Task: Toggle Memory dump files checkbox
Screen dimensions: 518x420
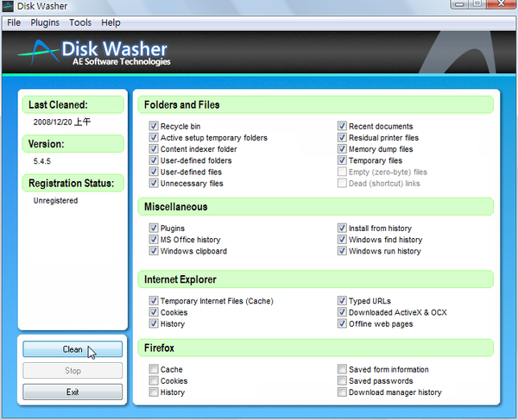Action: pyautogui.click(x=342, y=148)
